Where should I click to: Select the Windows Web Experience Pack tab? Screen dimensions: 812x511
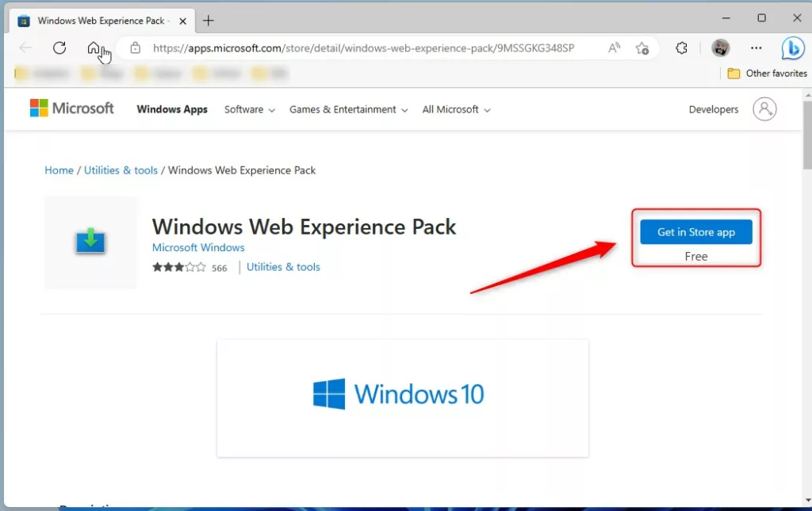[x=102, y=21]
